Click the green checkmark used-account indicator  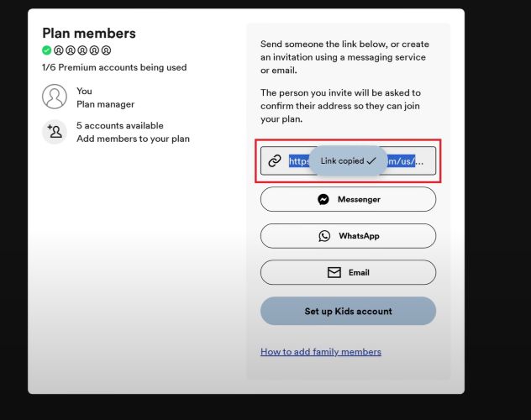[47, 50]
